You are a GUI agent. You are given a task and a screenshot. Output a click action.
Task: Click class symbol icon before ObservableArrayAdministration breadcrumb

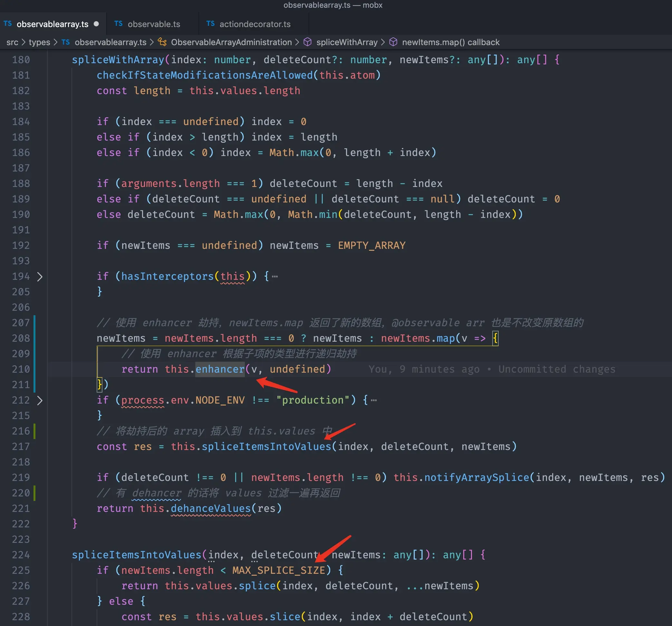point(162,42)
